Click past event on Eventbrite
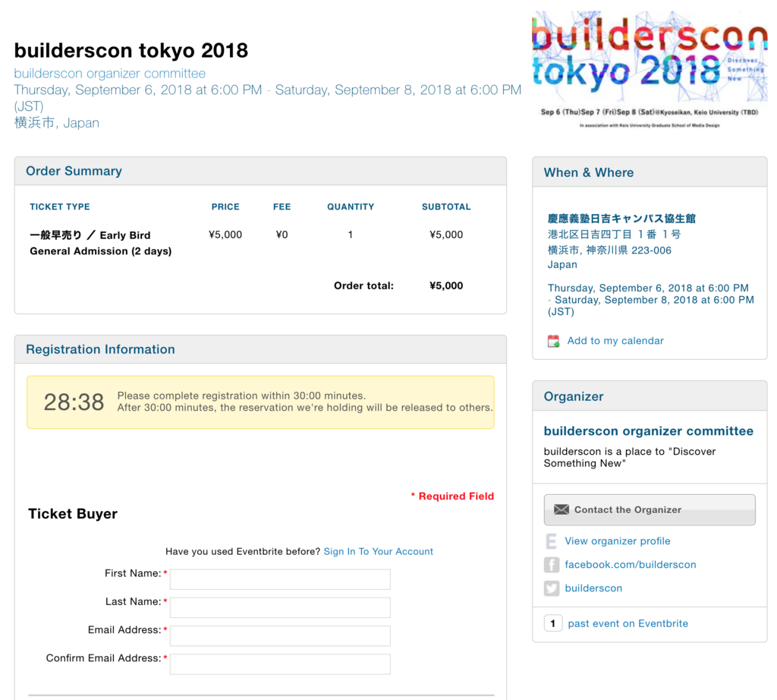Viewport: 777px width, 700px height. (x=628, y=623)
